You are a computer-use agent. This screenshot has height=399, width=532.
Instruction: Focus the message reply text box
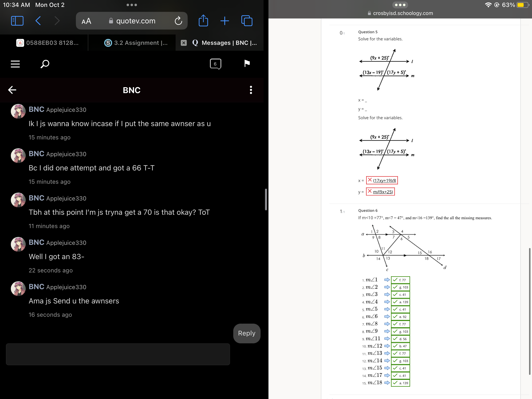tap(118, 354)
